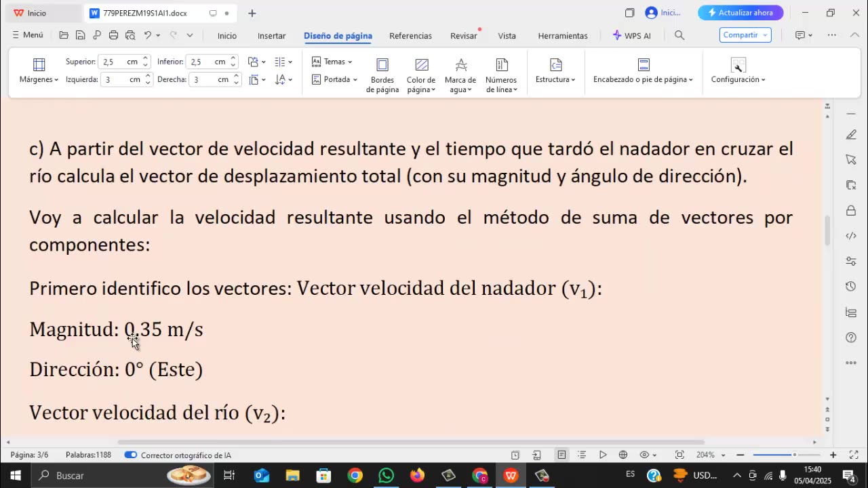Open the paper size dropdown
This screenshot has width=868, height=488.
pyautogui.click(x=256, y=79)
